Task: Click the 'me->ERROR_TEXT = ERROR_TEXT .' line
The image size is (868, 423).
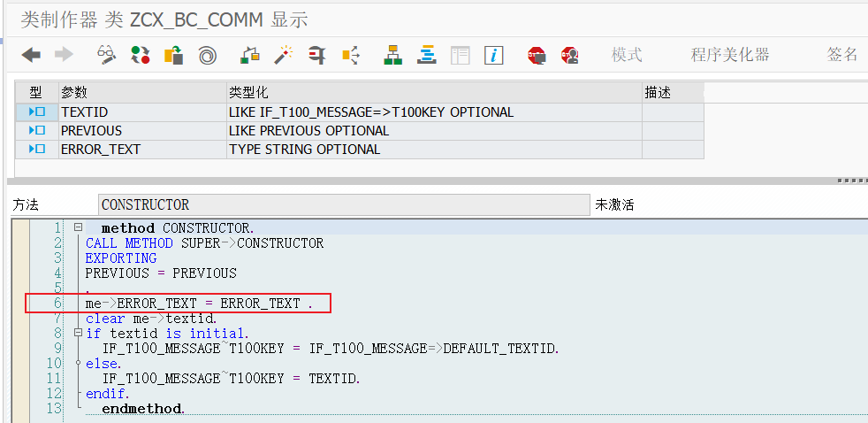Action: point(199,304)
